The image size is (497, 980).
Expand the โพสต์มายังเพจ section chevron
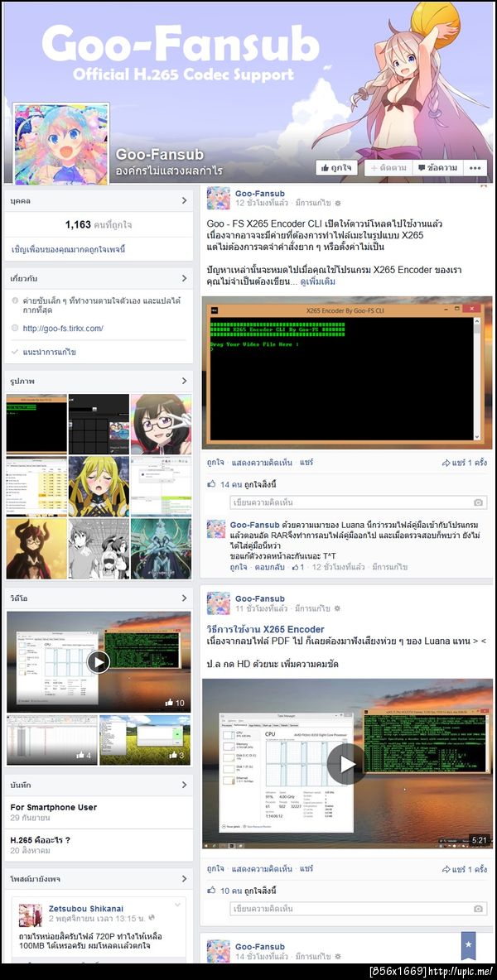(x=184, y=879)
